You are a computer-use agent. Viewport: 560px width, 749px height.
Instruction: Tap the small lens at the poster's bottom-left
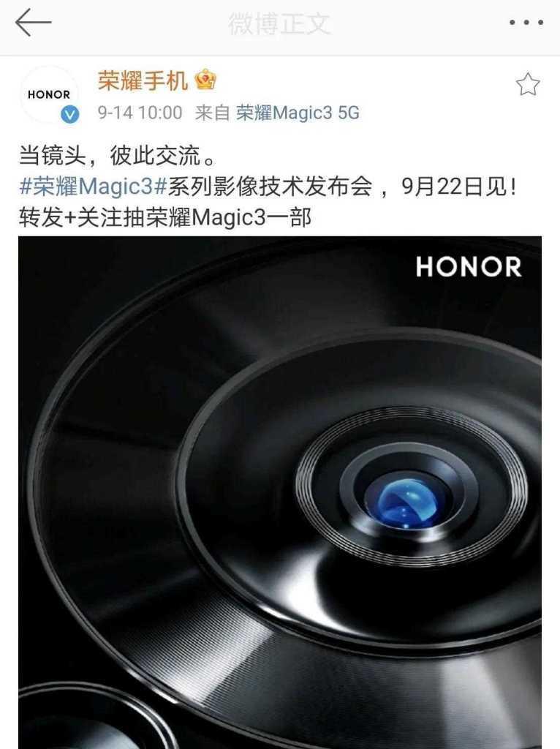[x=91, y=718]
